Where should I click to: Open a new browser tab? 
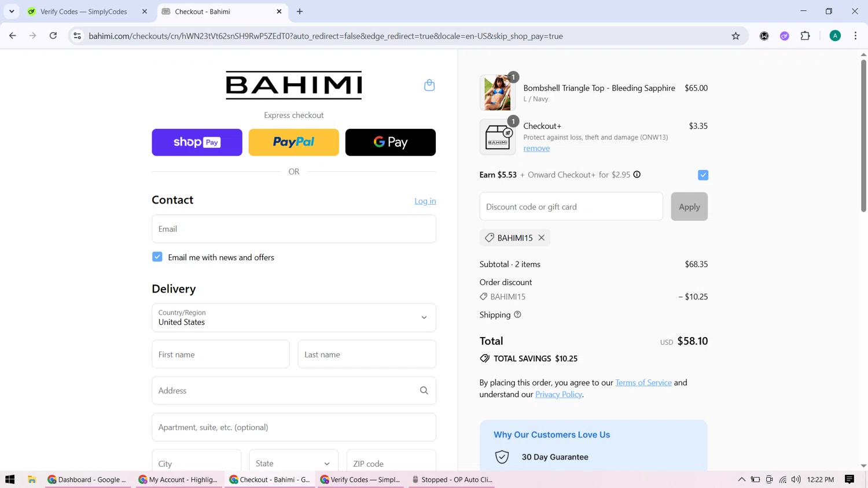[300, 12]
